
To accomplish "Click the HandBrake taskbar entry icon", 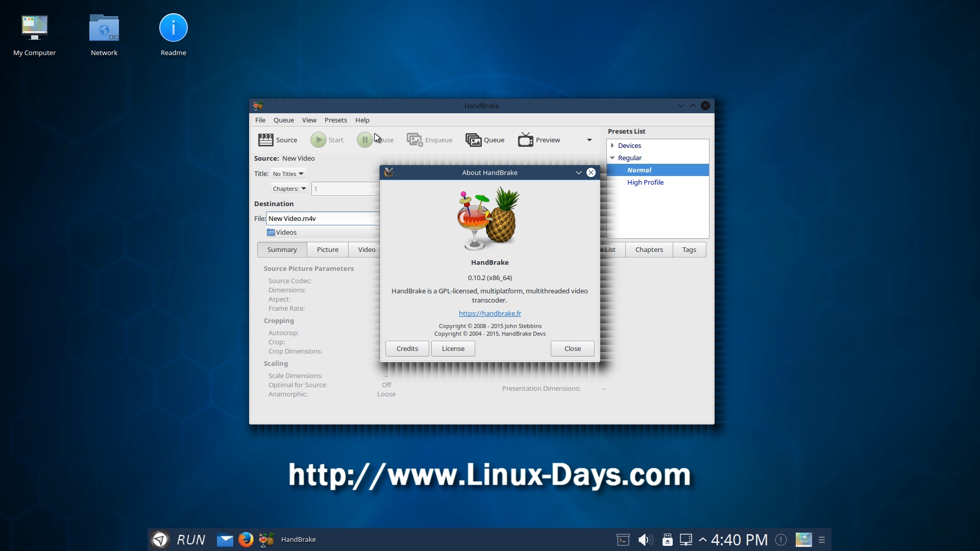I will (266, 539).
